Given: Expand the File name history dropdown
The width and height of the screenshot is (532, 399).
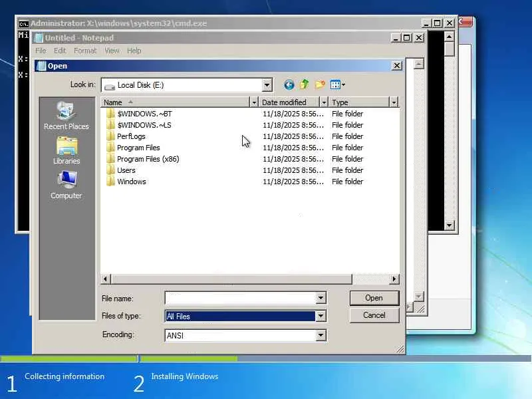Looking at the screenshot, I should click(x=321, y=298).
